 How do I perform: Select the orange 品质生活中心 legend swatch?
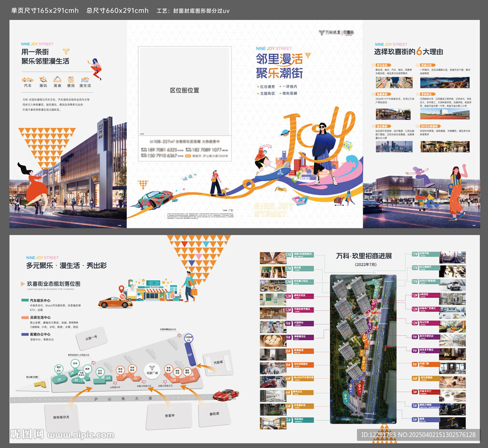click(25, 317)
